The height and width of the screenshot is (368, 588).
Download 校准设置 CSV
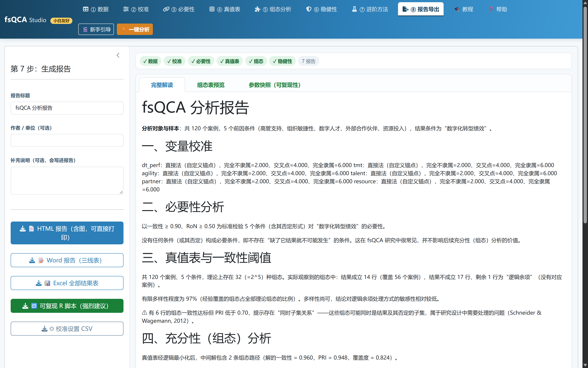pos(67,329)
